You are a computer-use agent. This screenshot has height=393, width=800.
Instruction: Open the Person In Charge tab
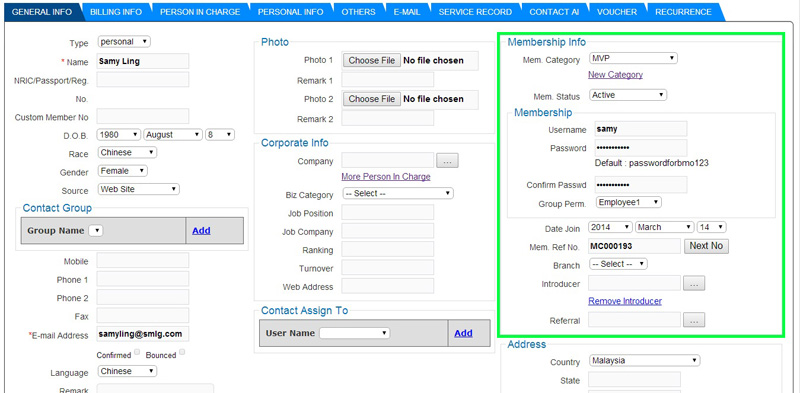tap(200, 12)
